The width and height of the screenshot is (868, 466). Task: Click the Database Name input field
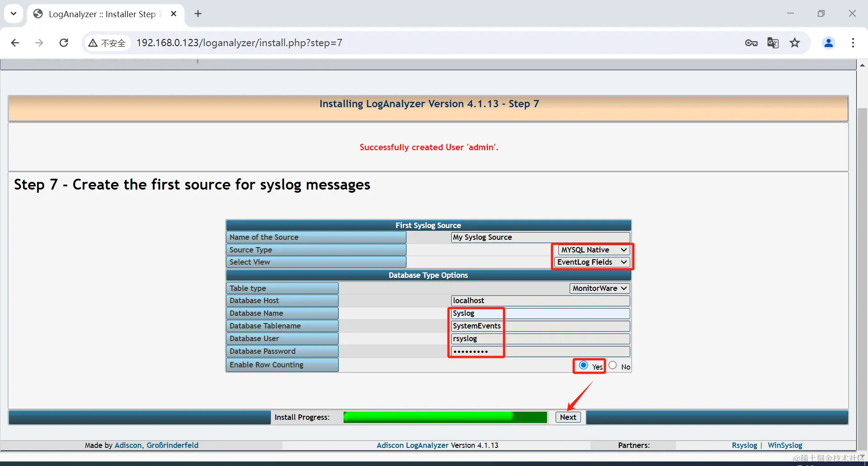tap(541, 313)
